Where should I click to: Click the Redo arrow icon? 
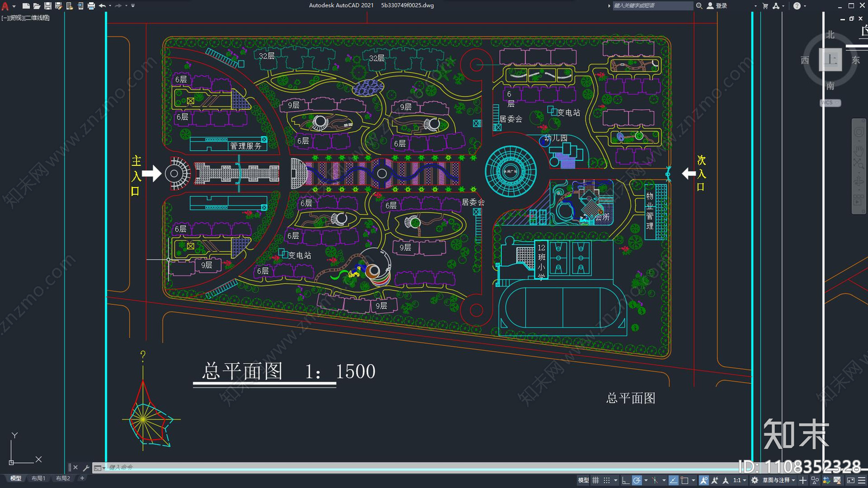coord(118,6)
